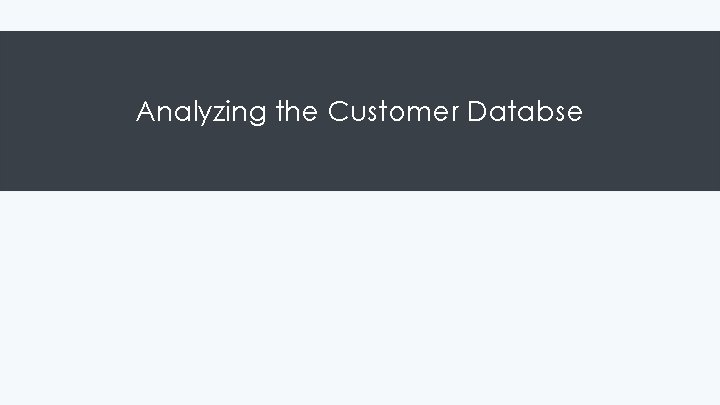720x405 pixels.
Task: Place cursor after final "e" in Databse
Action: pyautogui.click(x=584, y=112)
